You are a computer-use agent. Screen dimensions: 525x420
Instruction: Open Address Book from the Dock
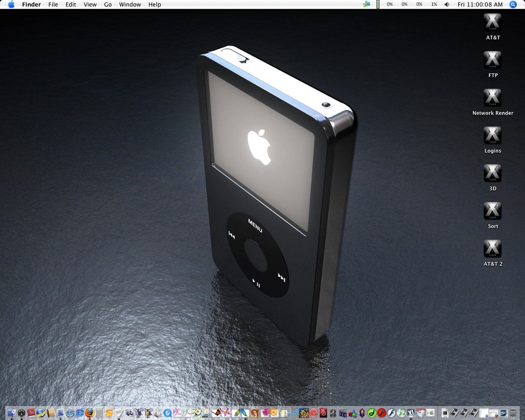tap(51, 413)
